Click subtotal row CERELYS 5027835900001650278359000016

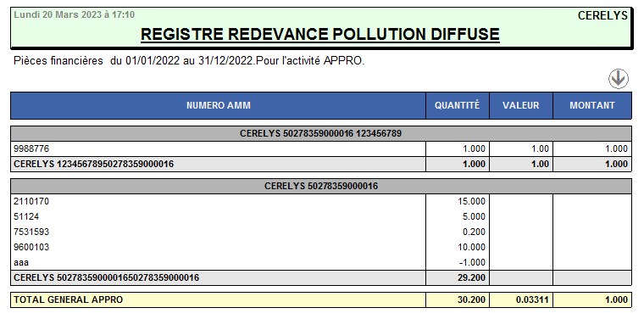point(321,278)
